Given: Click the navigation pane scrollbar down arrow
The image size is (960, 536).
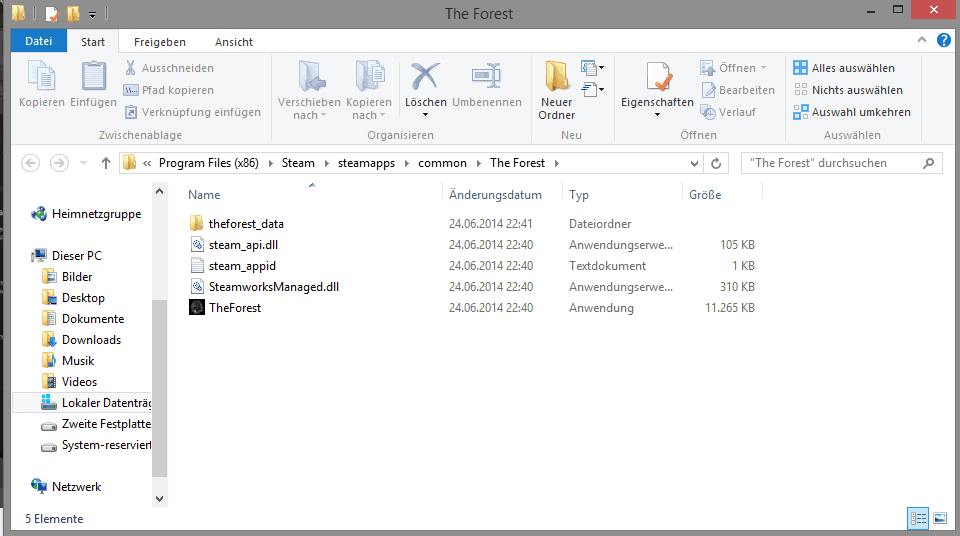Looking at the screenshot, I should coord(160,496).
